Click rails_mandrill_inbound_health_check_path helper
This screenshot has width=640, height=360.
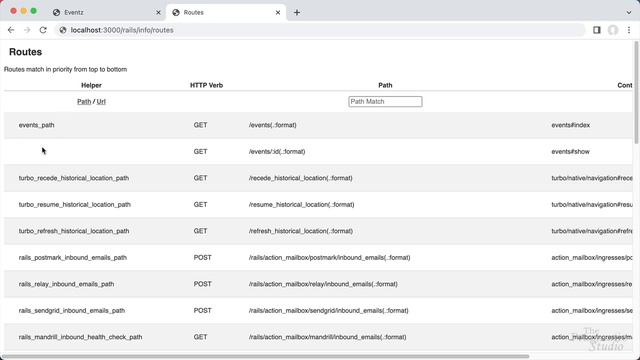(x=80, y=337)
